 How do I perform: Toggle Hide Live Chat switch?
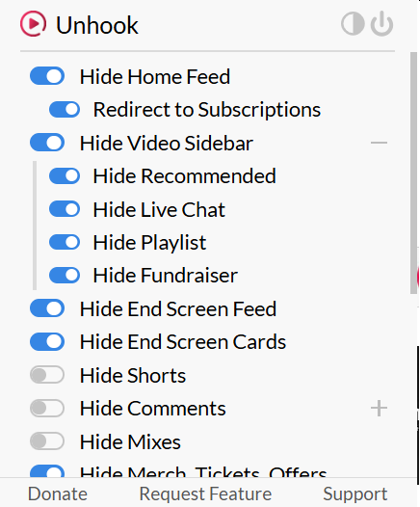click(x=65, y=209)
